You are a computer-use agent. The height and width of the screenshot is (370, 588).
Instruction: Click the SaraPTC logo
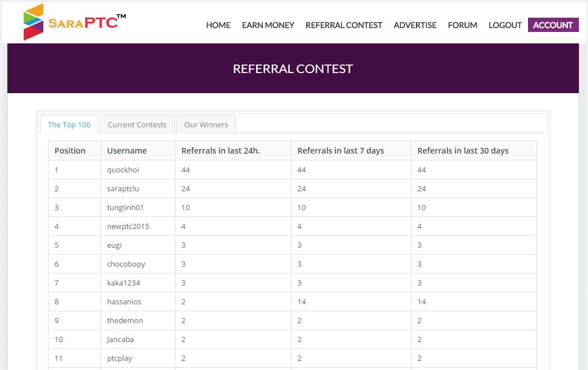73,22
